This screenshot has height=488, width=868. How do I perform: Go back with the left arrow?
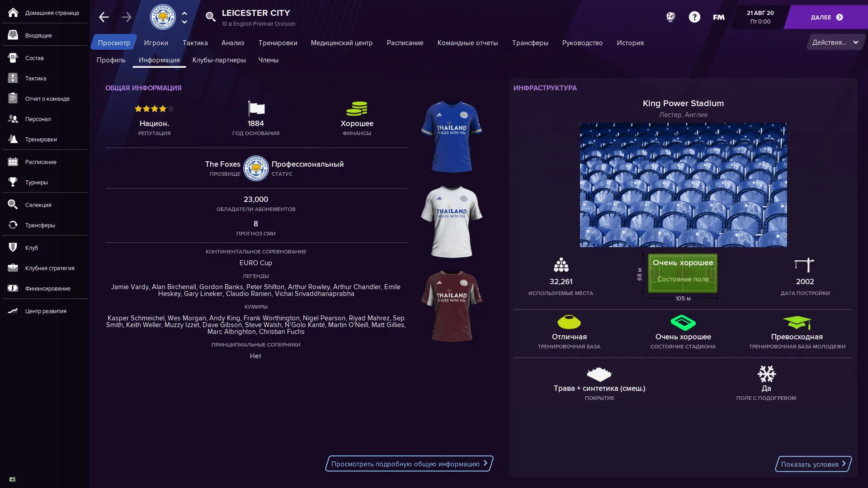click(x=104, y=17)
